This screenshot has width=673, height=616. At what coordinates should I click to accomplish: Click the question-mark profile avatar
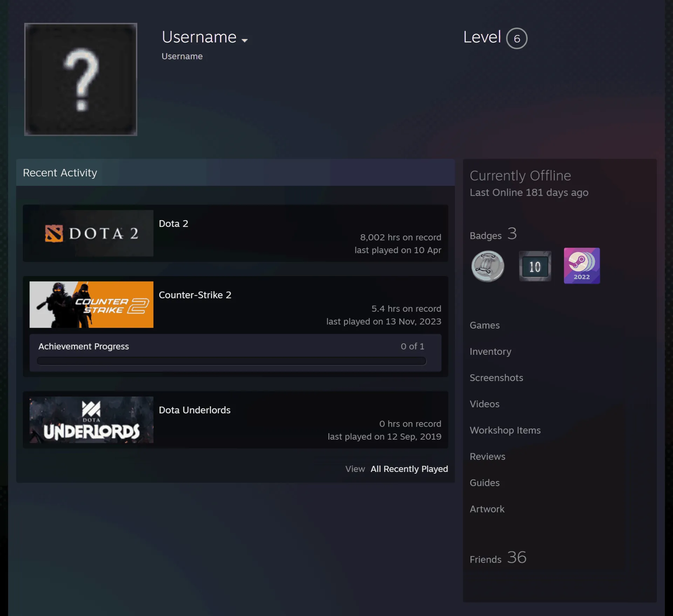coord(81,79)
